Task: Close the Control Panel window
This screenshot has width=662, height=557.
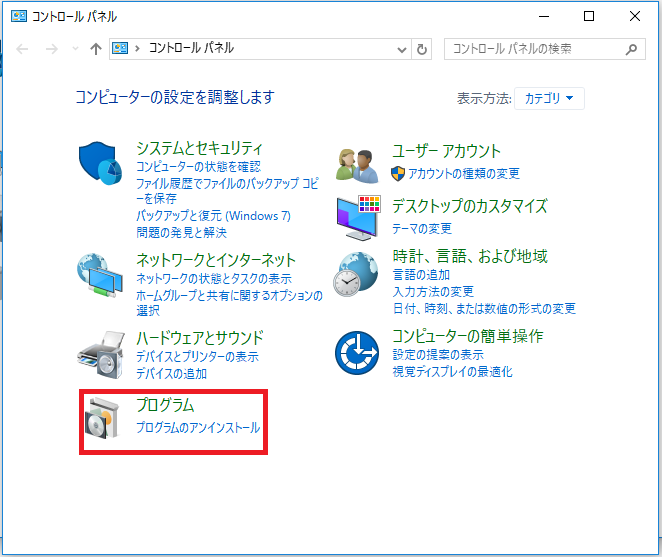Action: tap(635, 16)
